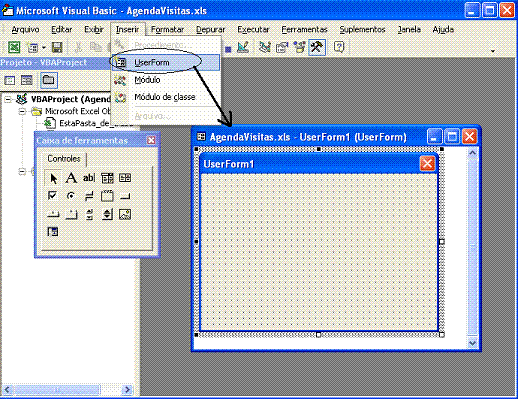The image size is (518, 399).
Task: Pick the SpinButton control tool
Action: tap(107, 214)
